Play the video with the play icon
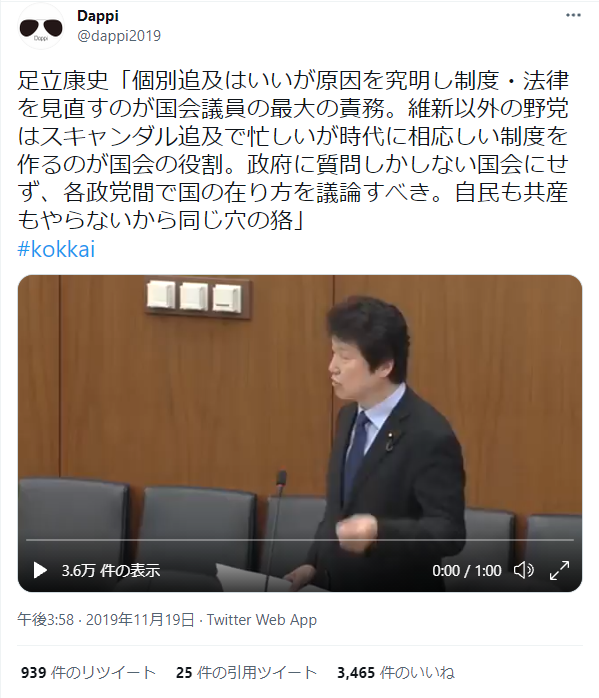This screenshot has height=698, width=599. click(40, 570)
